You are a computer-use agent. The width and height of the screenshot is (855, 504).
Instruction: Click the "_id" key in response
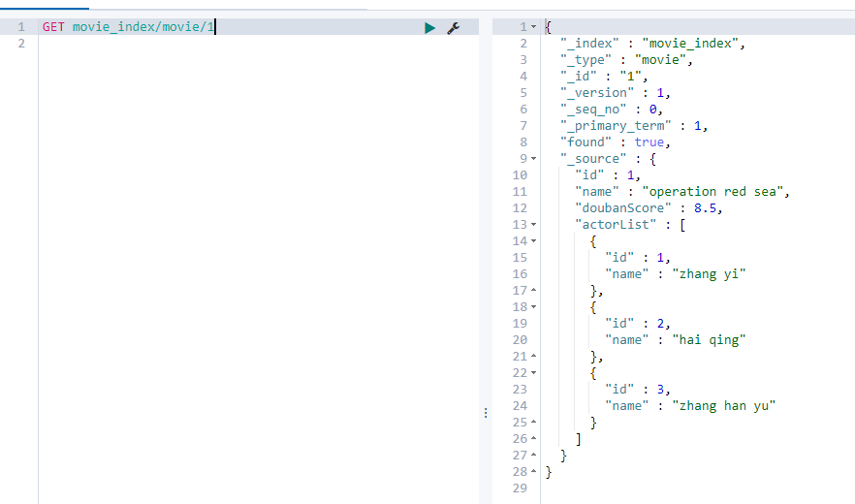(x=579, y=77)
